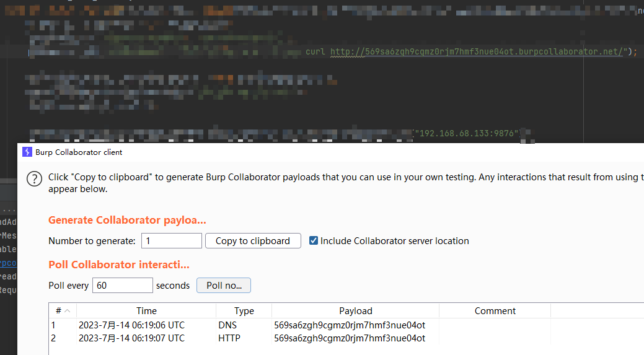
Task: Sort interactions by Type column header
Action: [244, 310]
